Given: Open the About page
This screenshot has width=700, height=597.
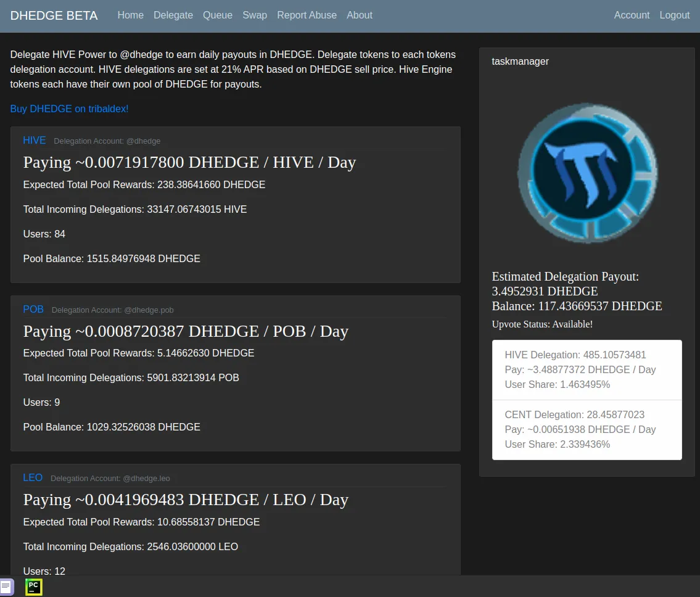Looking at the screenshot, I should coord(360,15).
